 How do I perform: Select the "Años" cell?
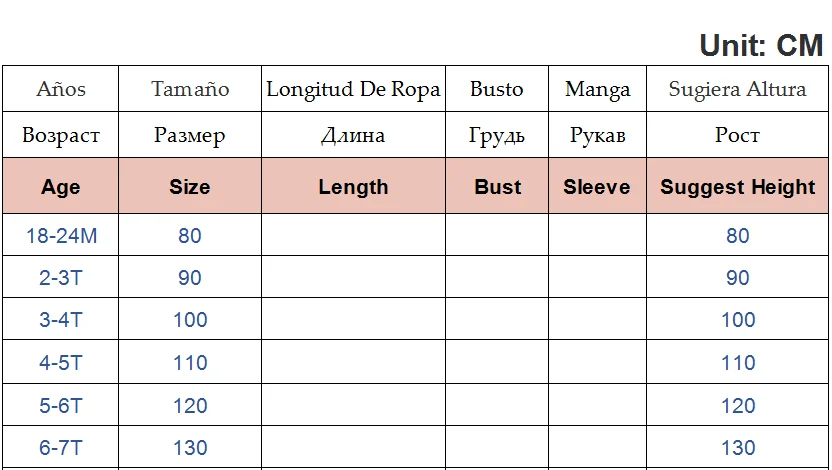pos(61,89)
